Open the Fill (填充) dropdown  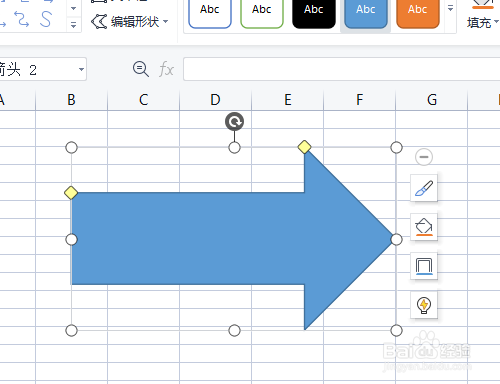[x=483, y=23]
